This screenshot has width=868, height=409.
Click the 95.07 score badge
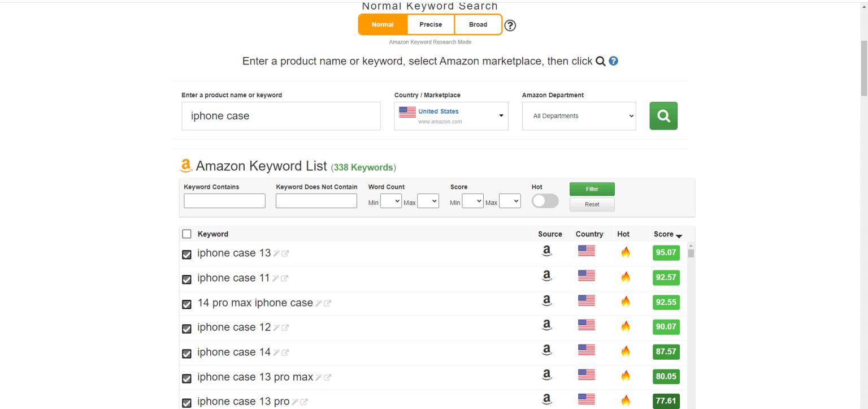[666, 252]
